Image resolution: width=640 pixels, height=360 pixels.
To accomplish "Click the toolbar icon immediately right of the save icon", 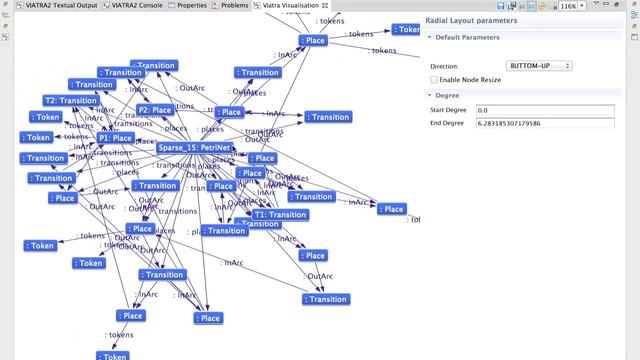I will click(512, 6).
